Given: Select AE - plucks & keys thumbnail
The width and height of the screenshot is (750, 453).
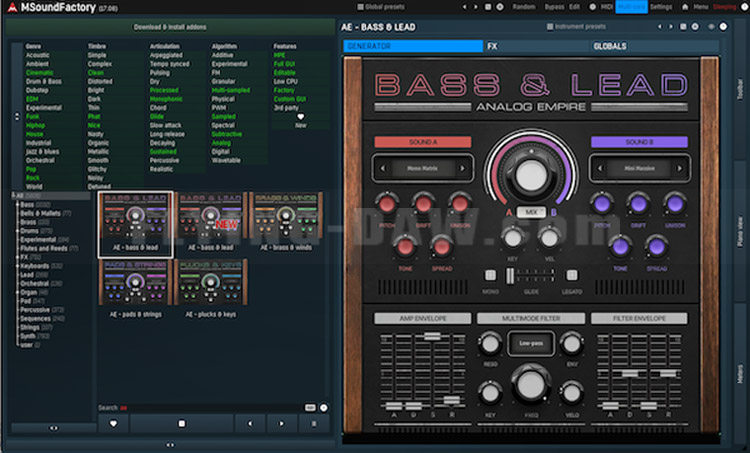Looking at the screenshot, I should [210, 288].
